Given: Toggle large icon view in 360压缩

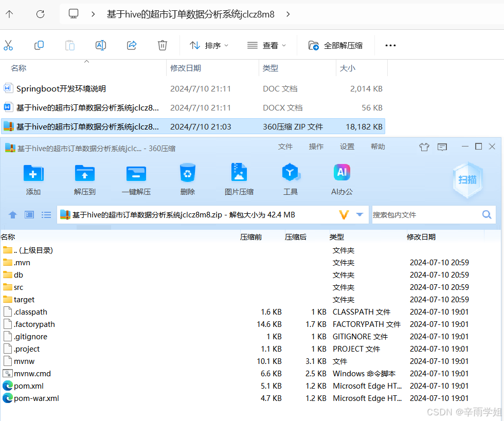Looking at the screenshot, I should tap(29, 214).
